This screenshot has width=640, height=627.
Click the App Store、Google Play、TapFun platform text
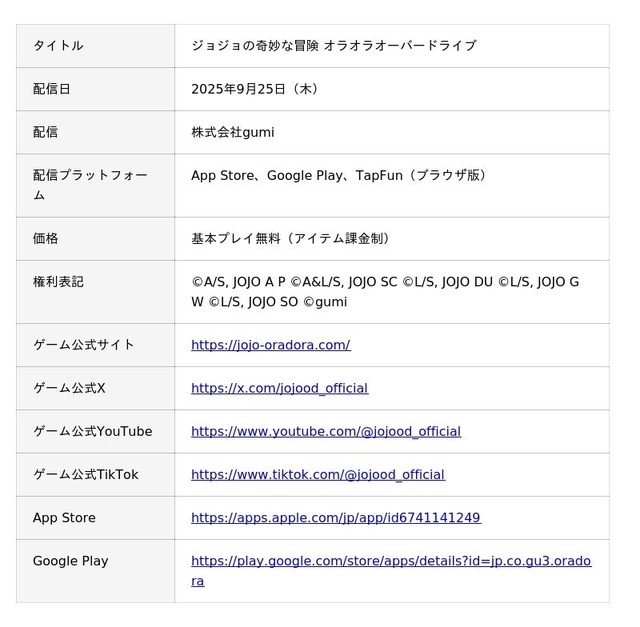click(297, 176)
